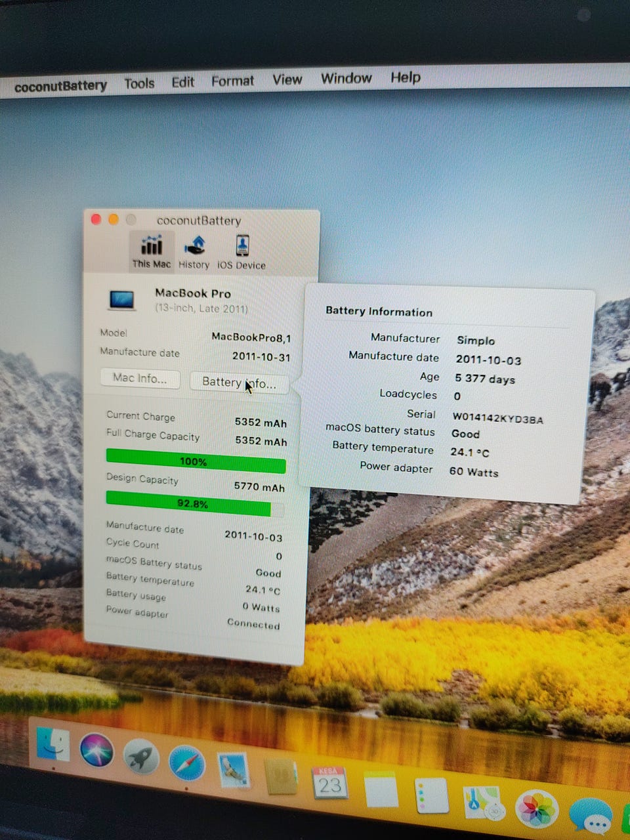The image size is (630, 840).
Task: Select serial number W014142KYD3BA
Action: pyautogui.click(x=498, y=419)
